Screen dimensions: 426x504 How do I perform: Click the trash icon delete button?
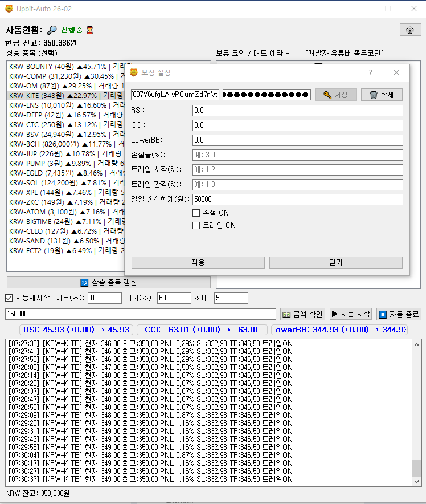[382, 95]
